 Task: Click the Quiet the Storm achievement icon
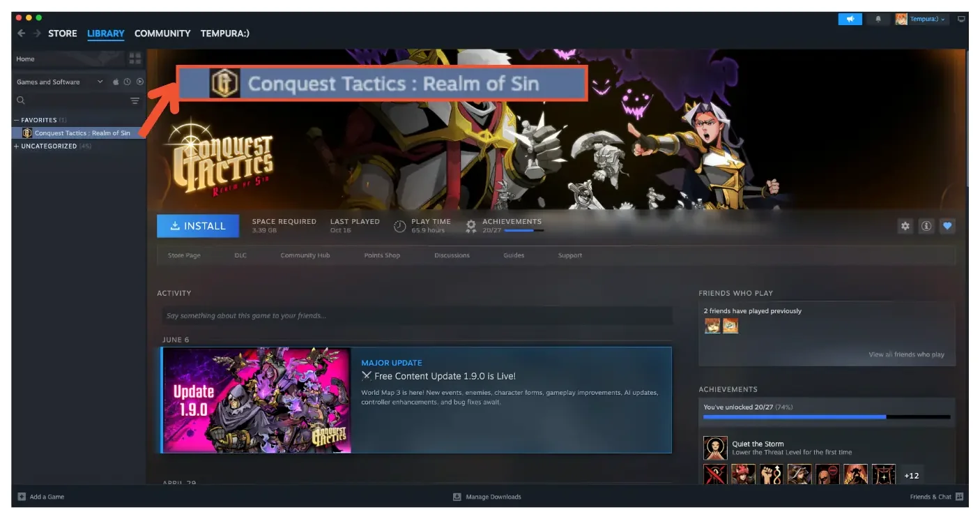click(x=715, y=448)
